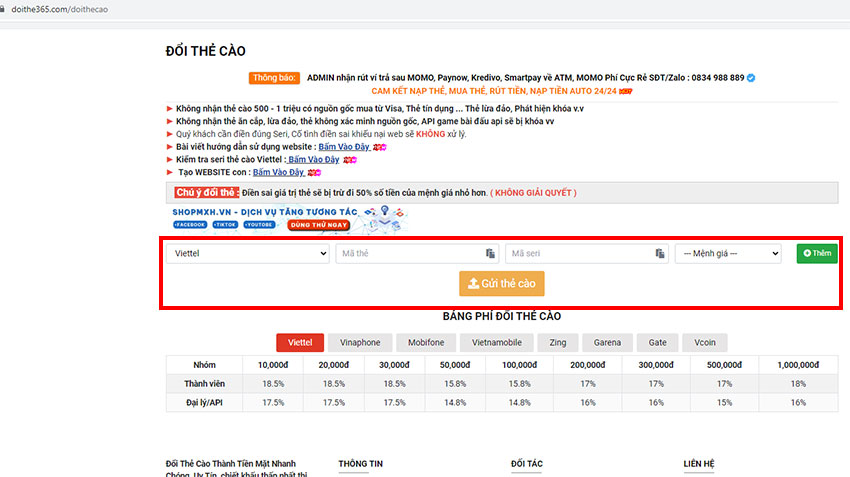Click Đại lý/API 15% under 500,000đ
Viewport: 850px width, 477px height.
724,403
